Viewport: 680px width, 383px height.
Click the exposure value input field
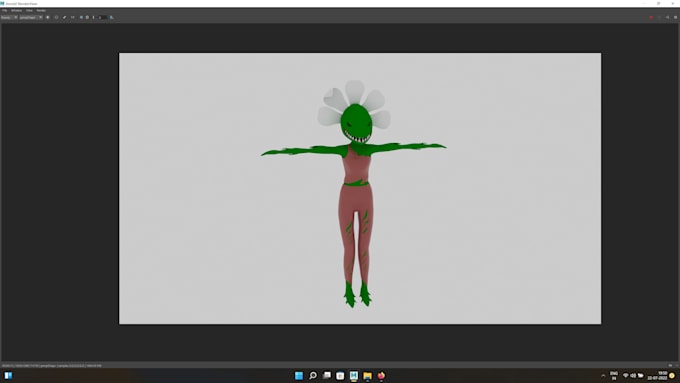(102, 17)
